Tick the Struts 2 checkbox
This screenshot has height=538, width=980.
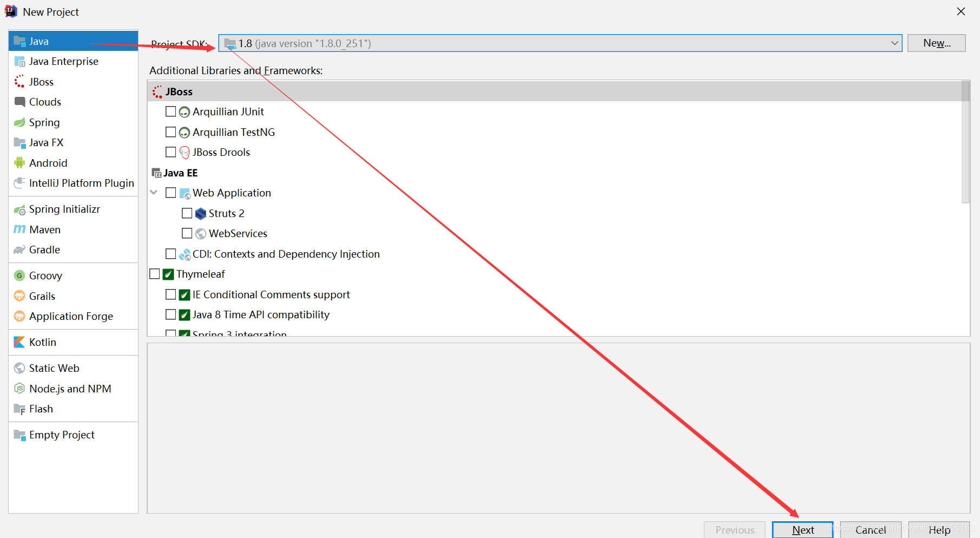(x=187, y=213)
